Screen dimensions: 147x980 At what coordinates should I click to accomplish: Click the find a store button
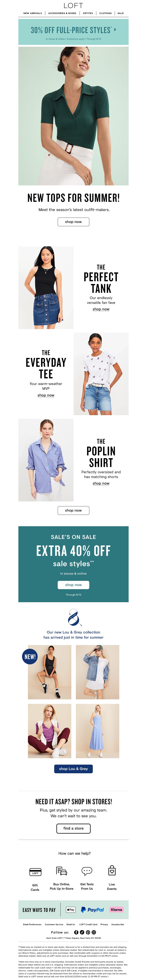[73, 828]
